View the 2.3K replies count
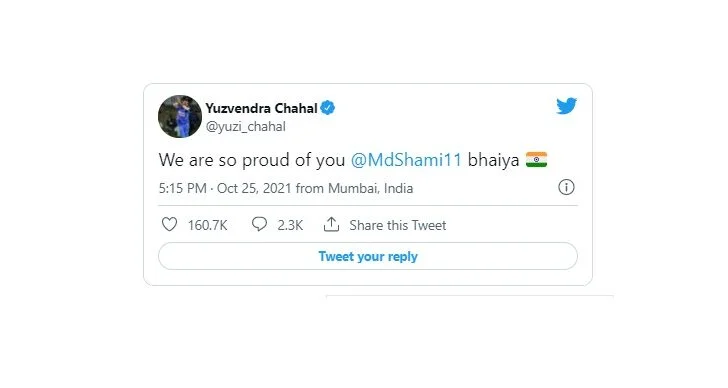Image resolution: width=728 pixels, height=388 pixels. tap(290, 226)
